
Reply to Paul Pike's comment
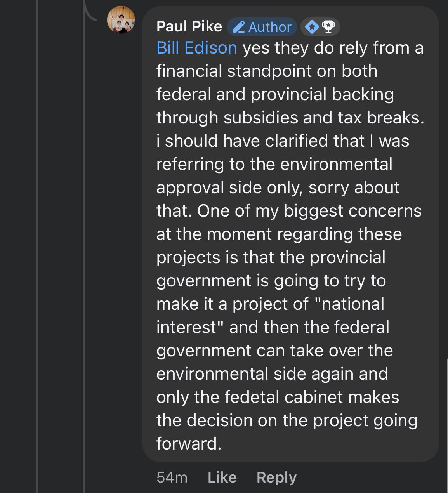click(276, 477)
